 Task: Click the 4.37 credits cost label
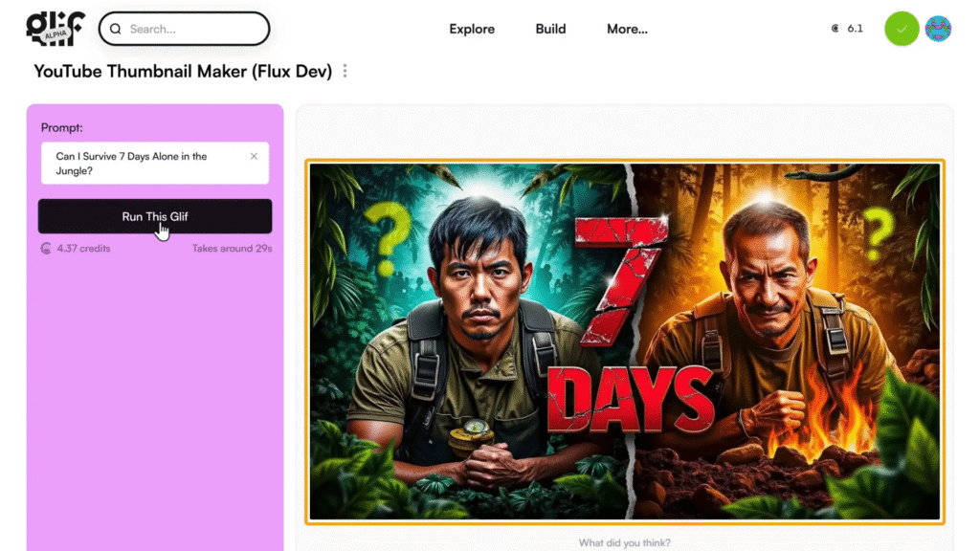click(83, 249)
